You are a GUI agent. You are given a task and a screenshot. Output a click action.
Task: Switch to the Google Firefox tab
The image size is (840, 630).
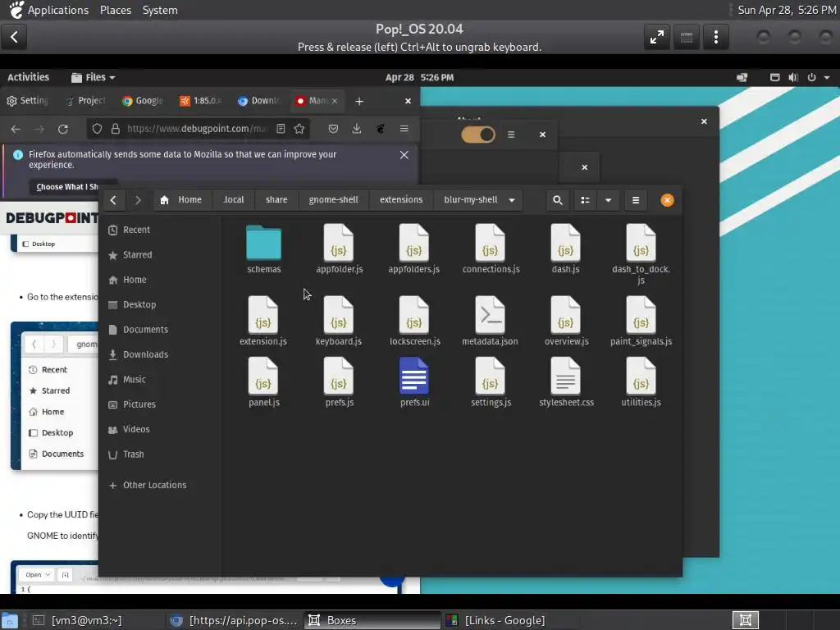click(x=143, y=101)
